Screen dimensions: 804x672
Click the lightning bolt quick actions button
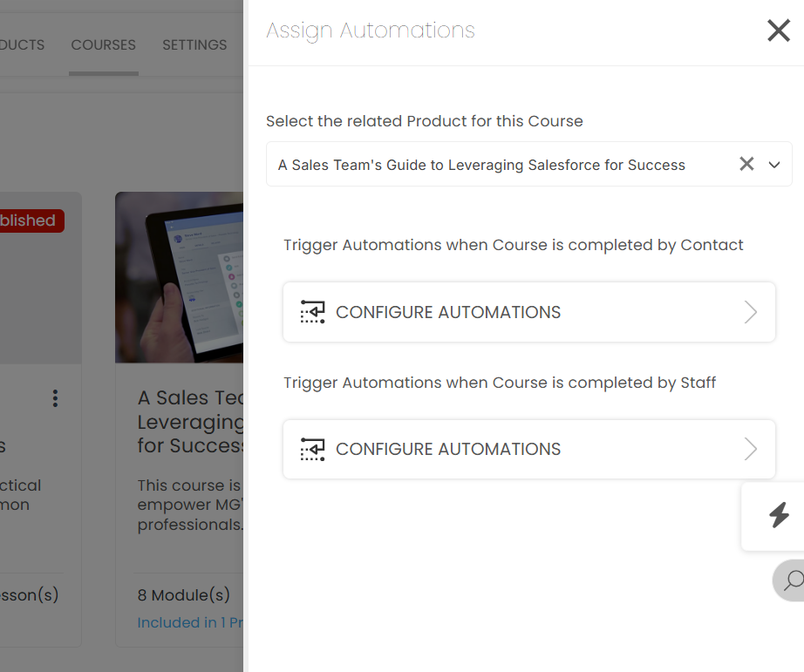[779, 515]
